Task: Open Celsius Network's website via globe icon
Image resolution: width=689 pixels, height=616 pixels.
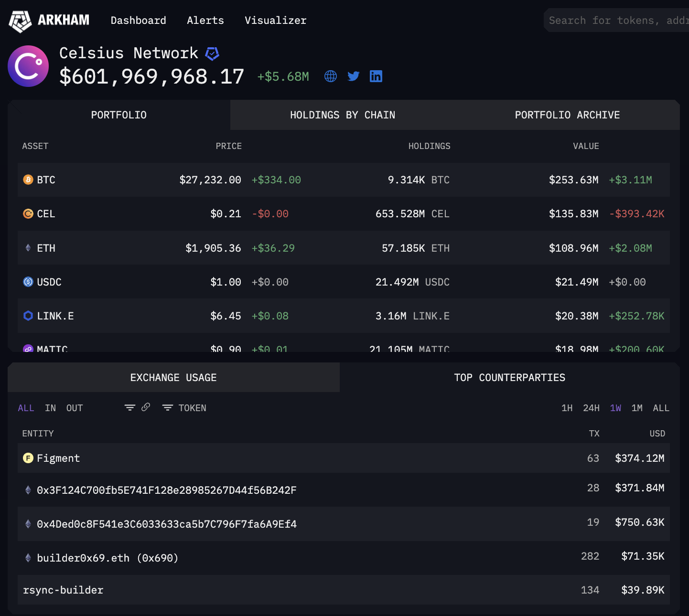Action: click(x=330, y=76)
